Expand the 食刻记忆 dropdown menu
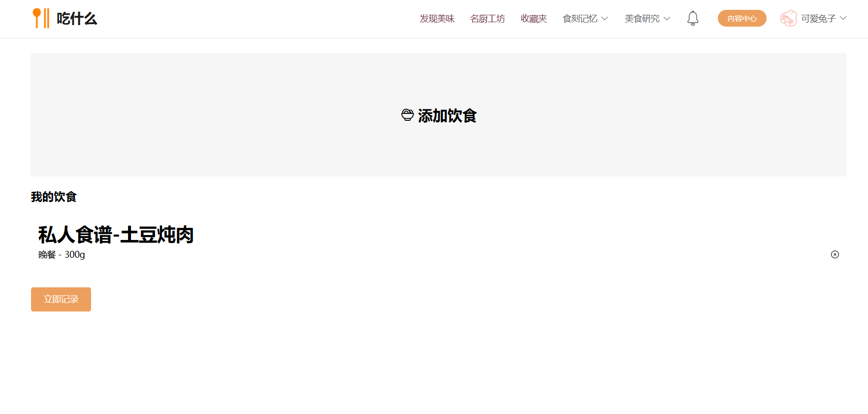This screenshot has width=868, height=414. click(x=585, y=19)
